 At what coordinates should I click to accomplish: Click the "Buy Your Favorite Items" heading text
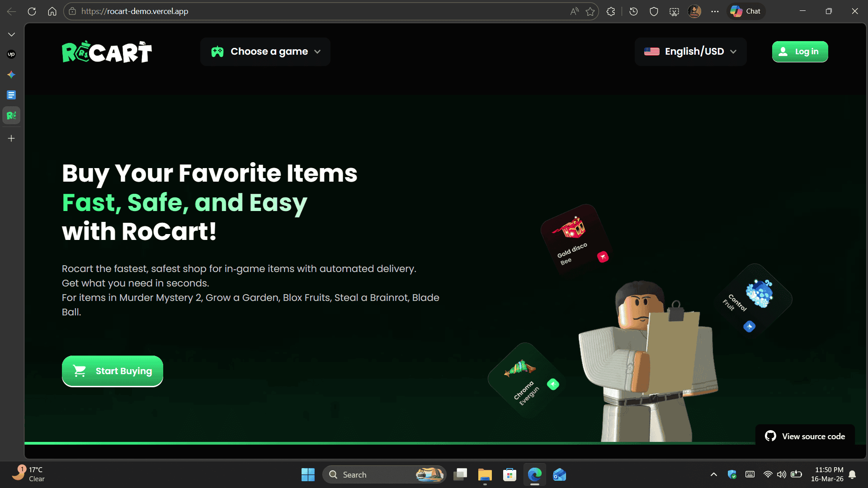click(x=210, y=174)
